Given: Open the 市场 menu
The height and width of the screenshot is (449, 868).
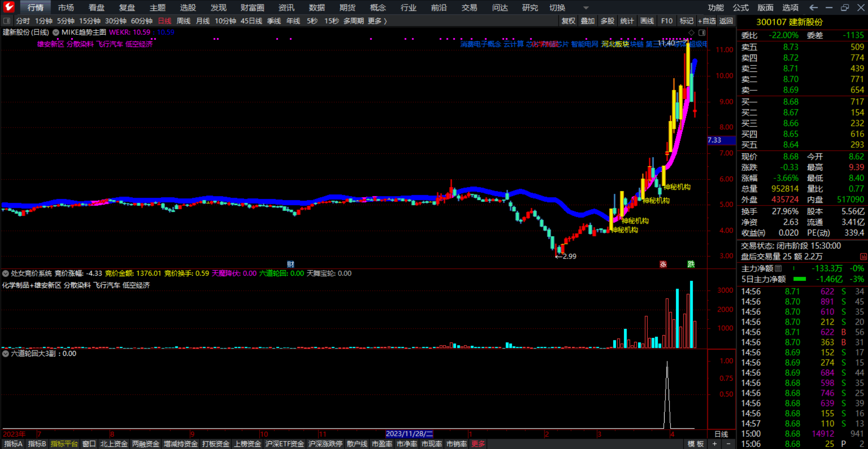Looking at the screenshot, I should pyautogui.click(x=66, y=8).
